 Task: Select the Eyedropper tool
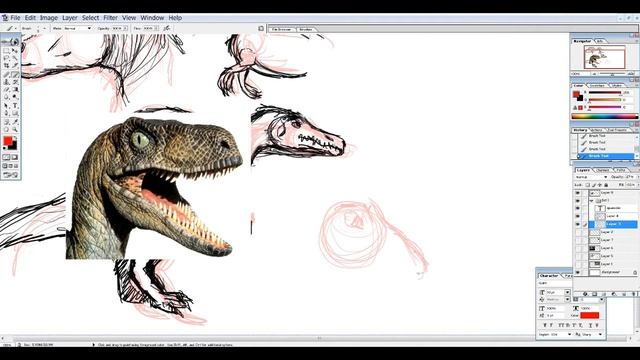[x=15, y=122]
